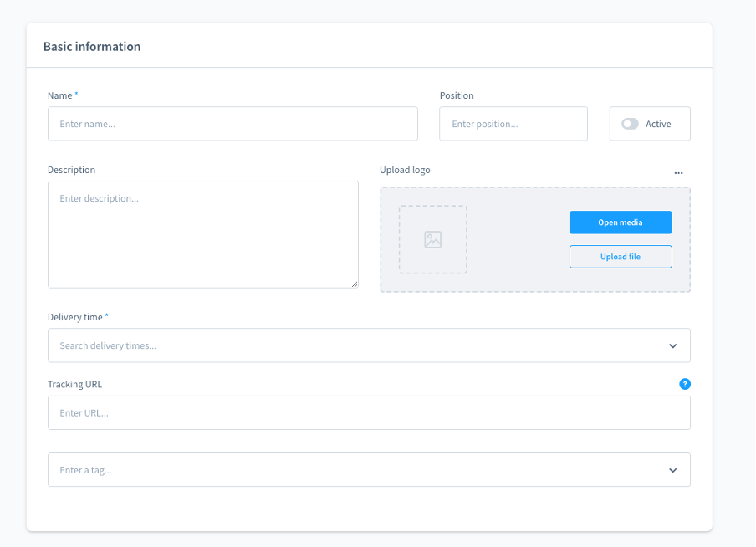The width and height of the screenshot is (756, 547).
Task: Click the Delivery time field label
Action: tap(75, 317)
